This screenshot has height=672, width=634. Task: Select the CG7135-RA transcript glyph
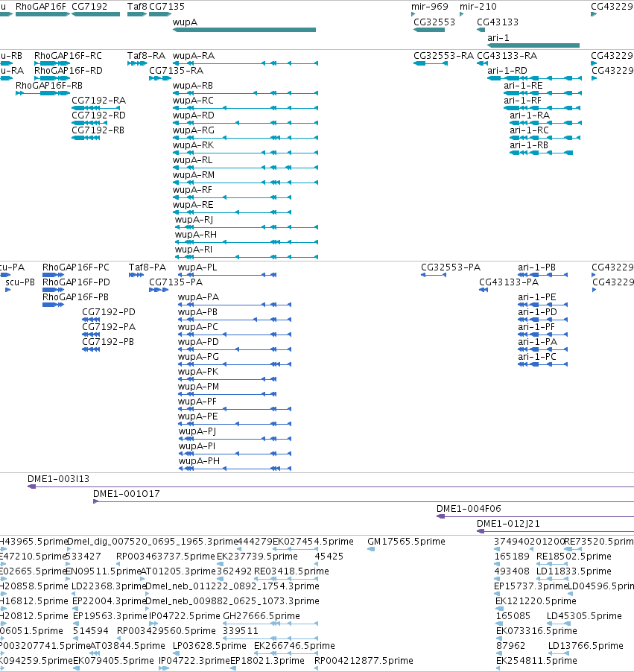(x=160, y=78)
